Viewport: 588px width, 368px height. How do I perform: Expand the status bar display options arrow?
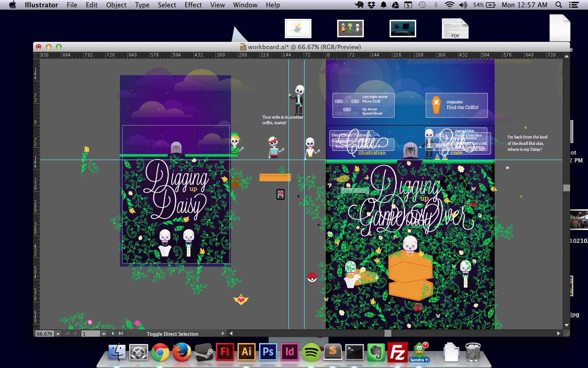[x=223, y=333]
